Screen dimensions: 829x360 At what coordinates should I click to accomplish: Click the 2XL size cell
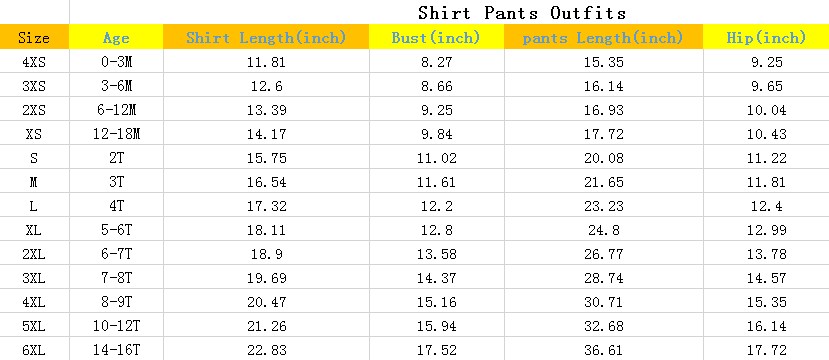point(34,254)
